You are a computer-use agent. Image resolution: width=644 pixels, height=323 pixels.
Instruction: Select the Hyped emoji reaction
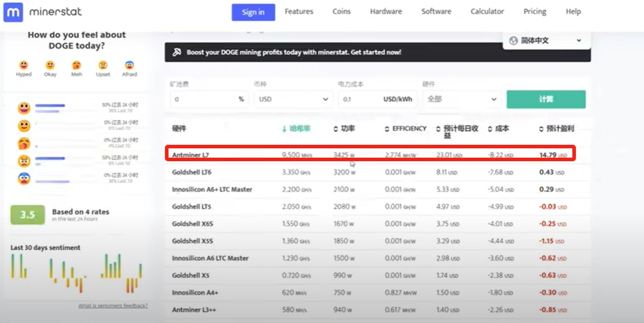(24, 64)
